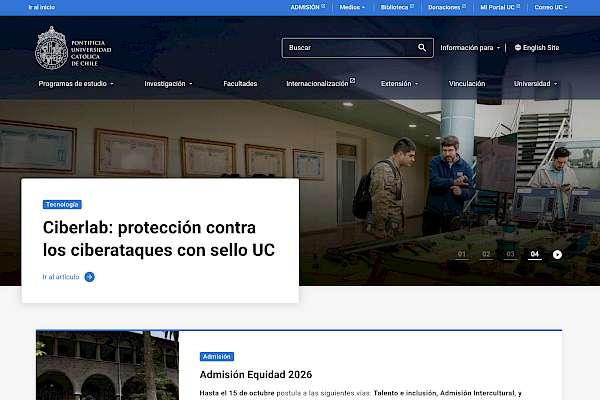Viewport: 600px width, 400px height.
Task: Select carousel slide 03
Action: [510, 254]
